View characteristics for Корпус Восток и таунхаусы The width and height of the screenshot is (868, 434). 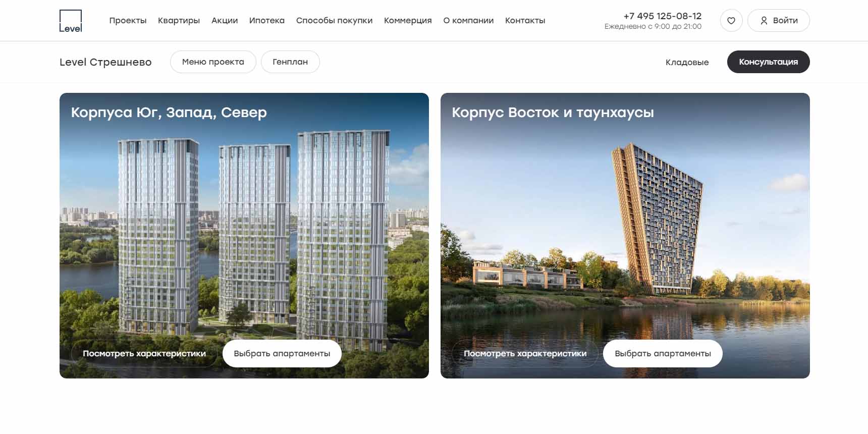click(x=525, y=354)
